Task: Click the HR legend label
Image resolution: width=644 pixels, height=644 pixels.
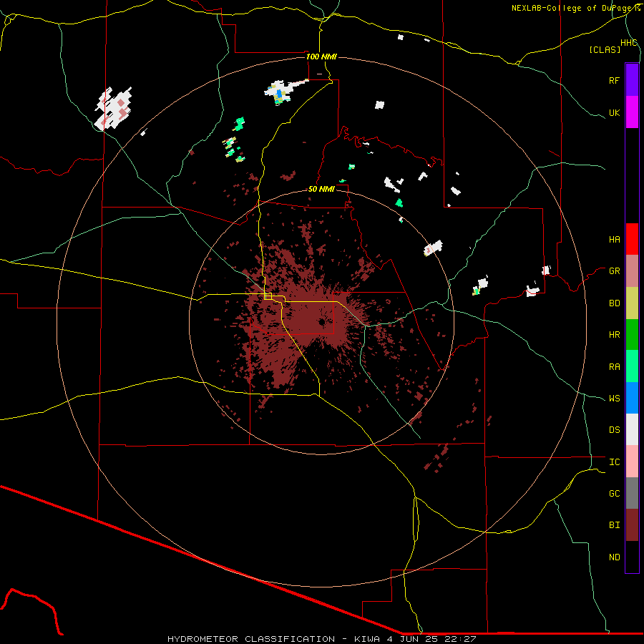Action: [614, 335]
